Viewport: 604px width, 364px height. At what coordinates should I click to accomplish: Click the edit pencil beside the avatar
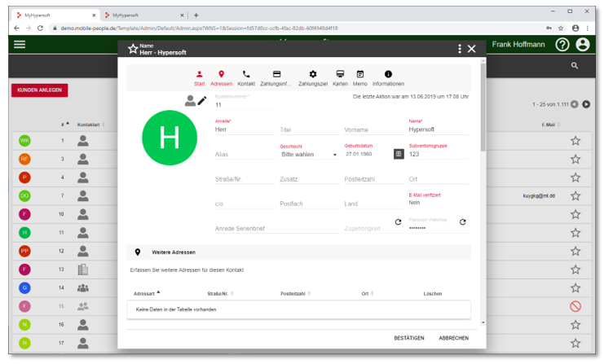202,101
